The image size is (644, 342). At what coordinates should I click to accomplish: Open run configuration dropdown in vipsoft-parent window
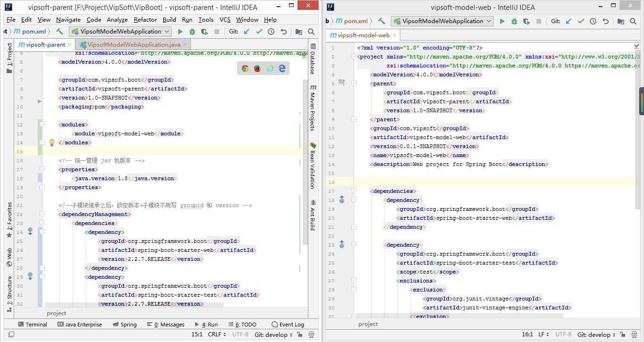pos(121,32)
